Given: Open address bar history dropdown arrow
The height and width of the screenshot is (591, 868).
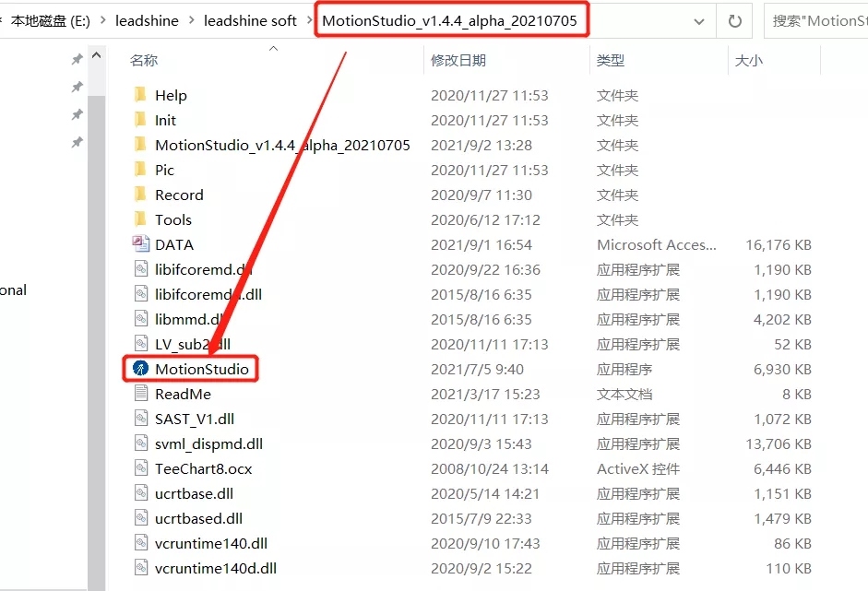Looking at the screenshot, I should tap(699, 21).
